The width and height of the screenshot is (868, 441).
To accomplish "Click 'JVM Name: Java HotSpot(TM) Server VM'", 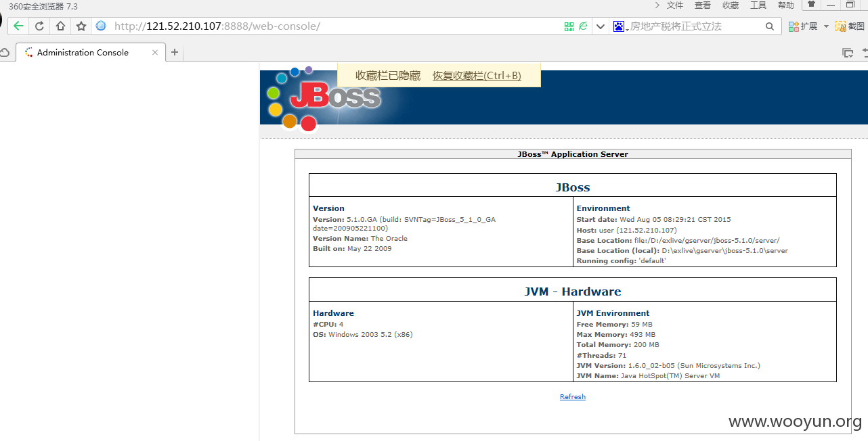I will [649, 376].
